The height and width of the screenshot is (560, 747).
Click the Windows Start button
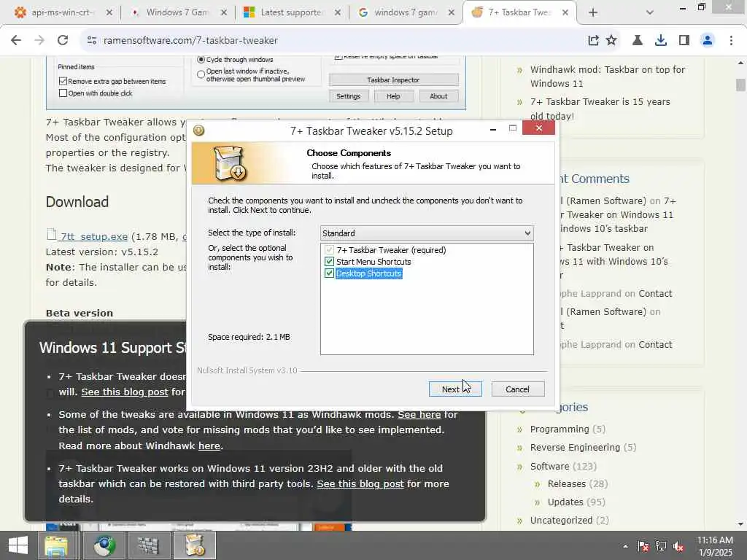click(18, 545)
